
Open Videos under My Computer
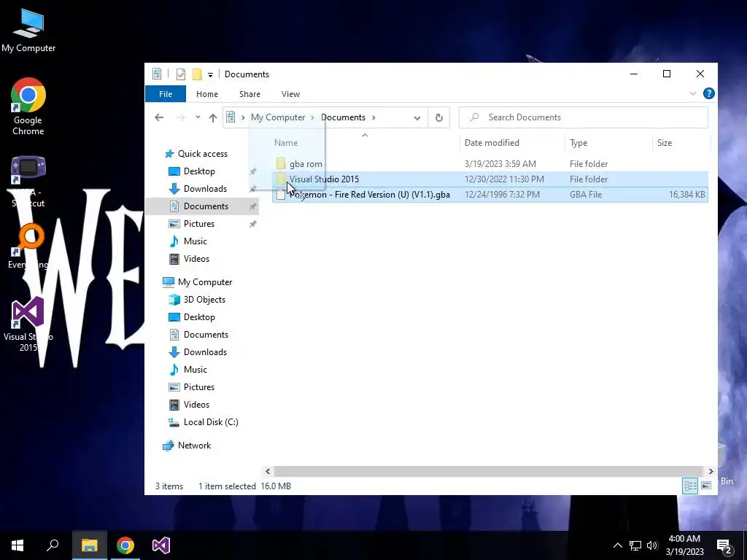click(196, 405)
